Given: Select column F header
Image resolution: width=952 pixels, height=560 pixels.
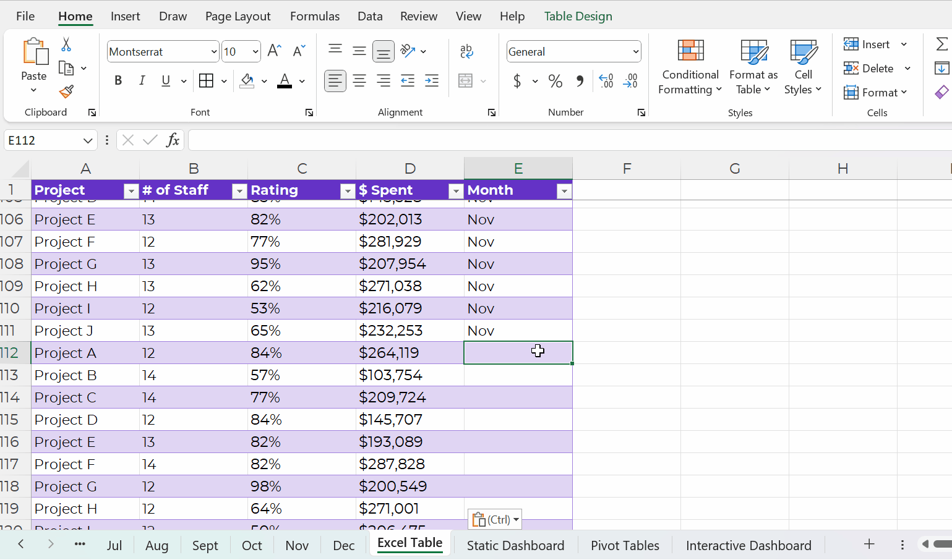Looking at the screenshot, I should (627, 168).
